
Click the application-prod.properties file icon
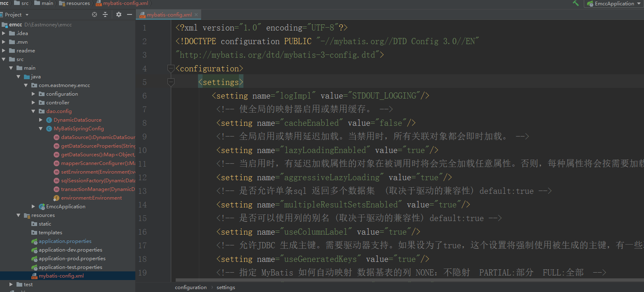coord(35,259)
